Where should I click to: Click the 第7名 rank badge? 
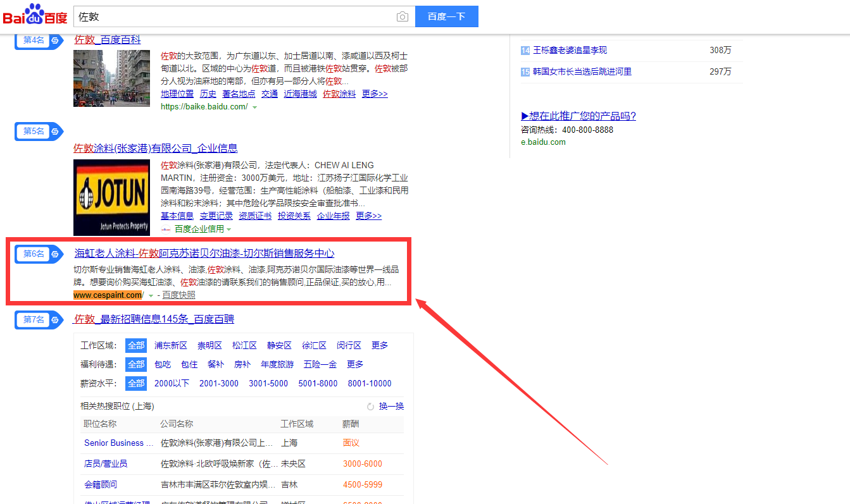tap(39, 320)
